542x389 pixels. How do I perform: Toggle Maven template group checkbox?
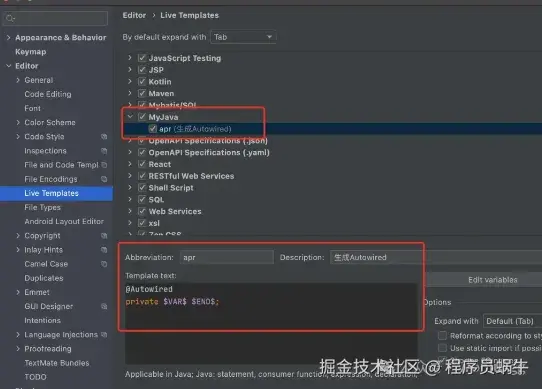click(142, 93)
